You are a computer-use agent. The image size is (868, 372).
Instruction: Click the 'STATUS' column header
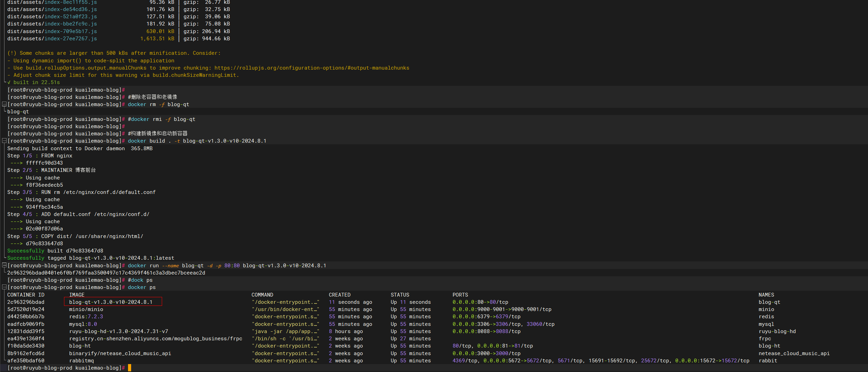(x=400, y=295)
